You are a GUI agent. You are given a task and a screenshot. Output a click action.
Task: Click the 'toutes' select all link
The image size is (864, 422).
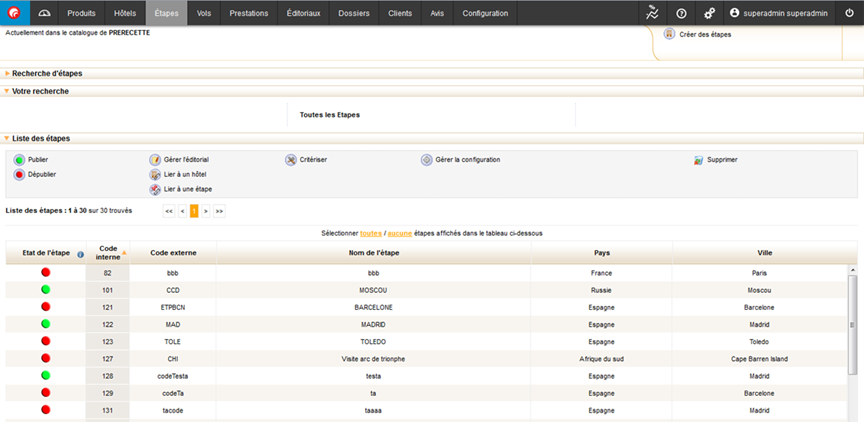tap(371, 233)
